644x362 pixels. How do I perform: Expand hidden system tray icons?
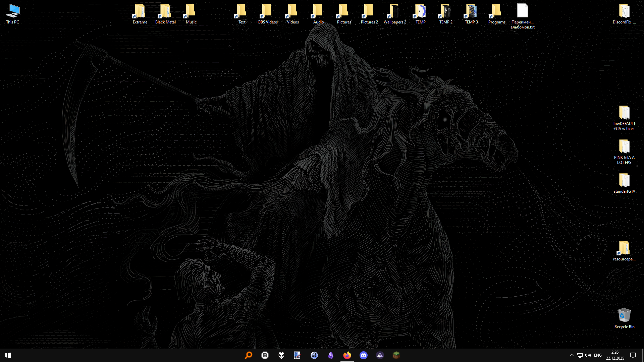point(572,355)
